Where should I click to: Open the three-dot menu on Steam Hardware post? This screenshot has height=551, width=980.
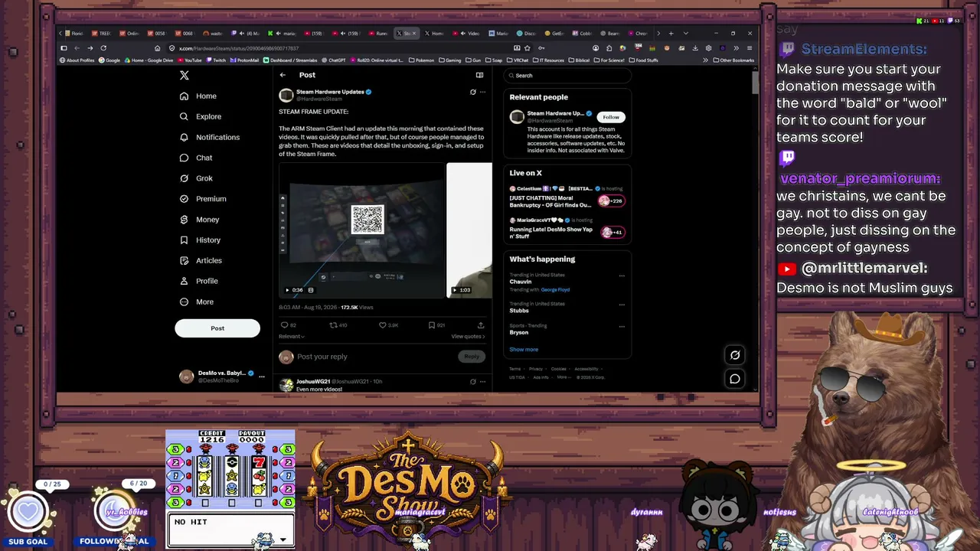[482, 92]
